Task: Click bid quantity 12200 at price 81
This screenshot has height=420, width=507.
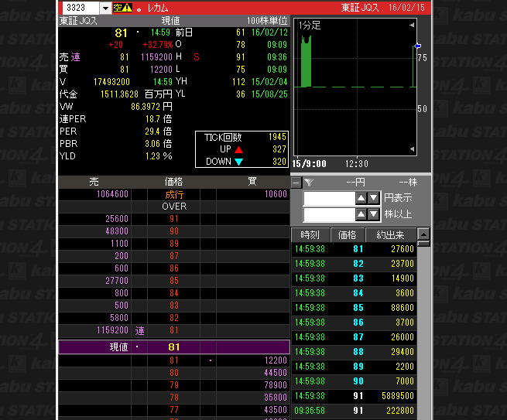Action: coord(276,360)
